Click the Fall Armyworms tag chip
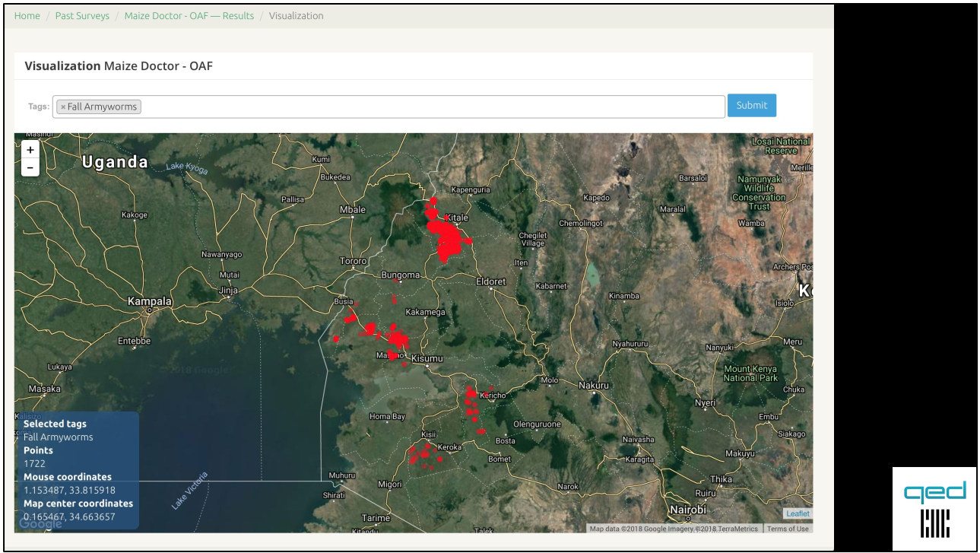This screenshot has height=553, width=980. (102, 107)
